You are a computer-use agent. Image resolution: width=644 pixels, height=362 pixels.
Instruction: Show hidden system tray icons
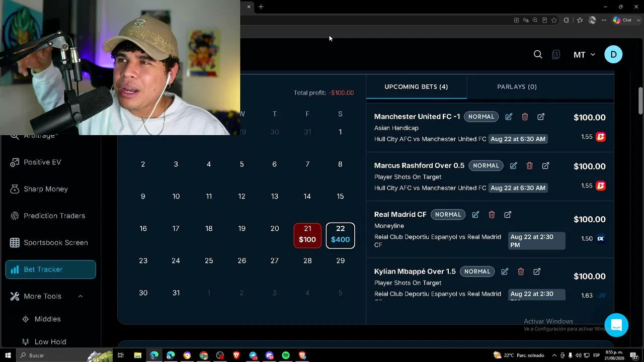(x=554, y=355)
